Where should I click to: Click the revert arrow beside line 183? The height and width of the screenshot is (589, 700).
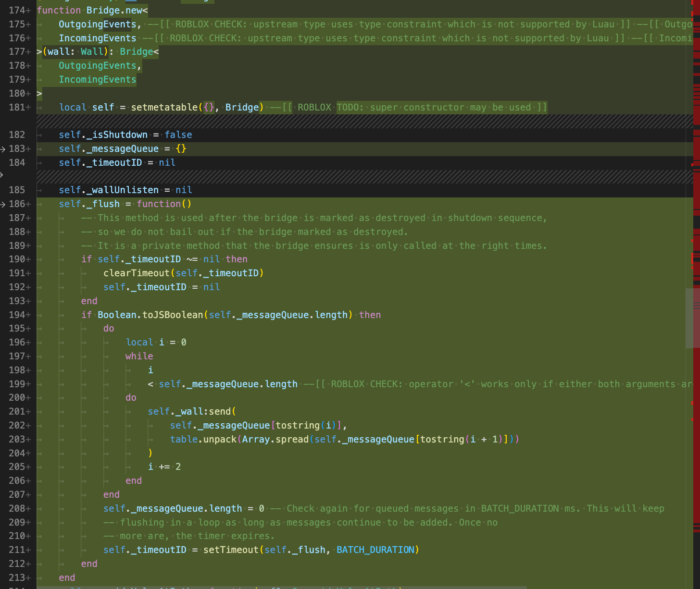pyautogui.click(x=3, y=149)
